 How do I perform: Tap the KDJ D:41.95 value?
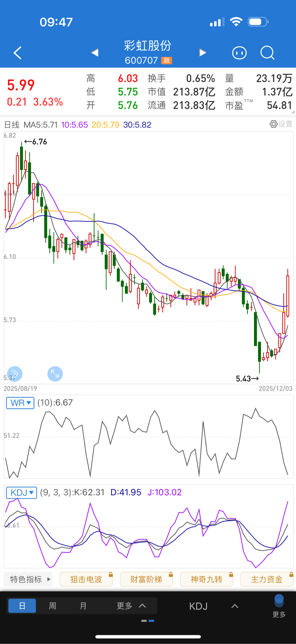pyautogui.click(x=126, y=493)
